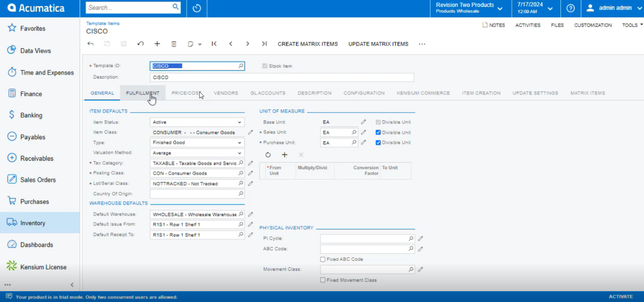Click the undo cancel toolbar icon
Screen dimensions: 644x302
pyautogui.click(x=140, y=44)
